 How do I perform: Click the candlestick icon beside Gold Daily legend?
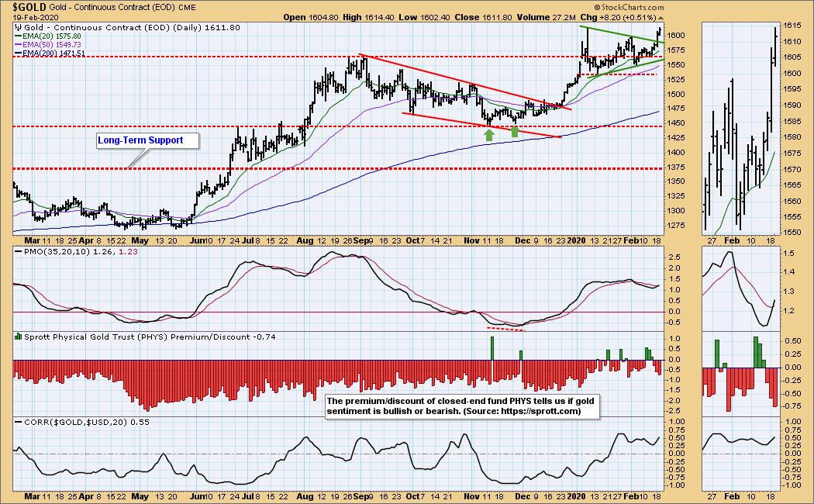point(18,27)
